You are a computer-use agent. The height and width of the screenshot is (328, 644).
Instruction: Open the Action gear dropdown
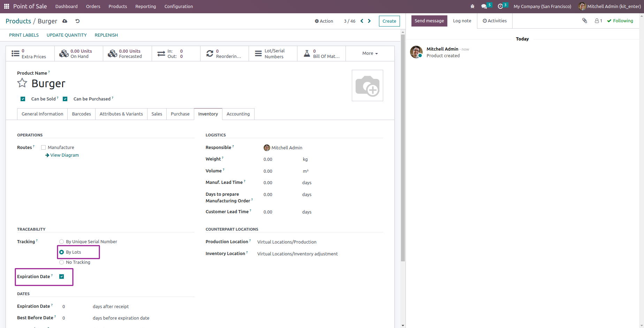324,21
